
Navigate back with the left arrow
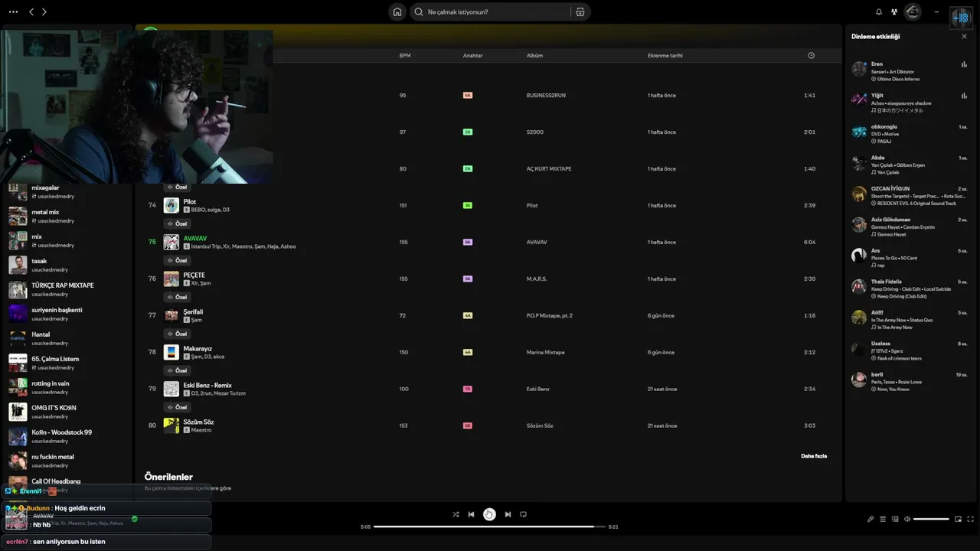(31, 12)
